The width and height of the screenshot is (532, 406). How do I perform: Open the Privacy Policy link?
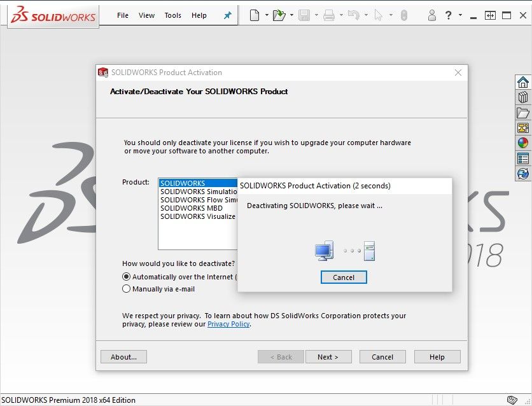pyautogui.click(x=228, y=324)
